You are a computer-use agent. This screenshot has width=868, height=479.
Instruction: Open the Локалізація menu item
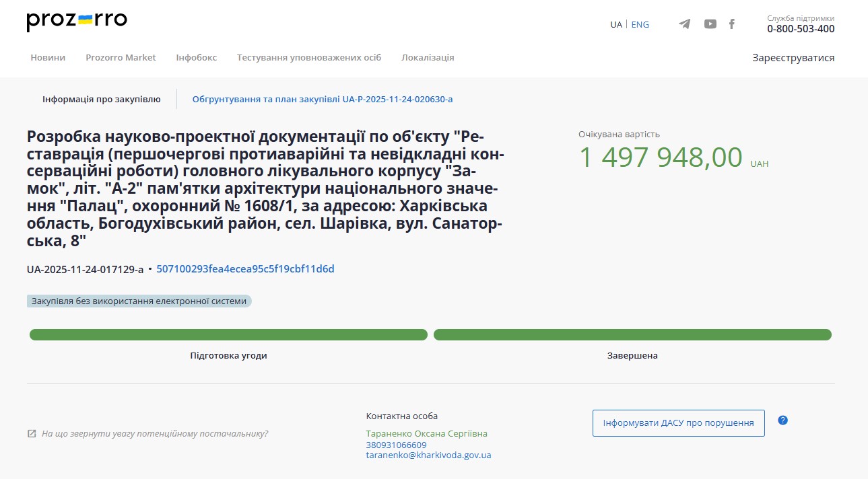[428, 57]
